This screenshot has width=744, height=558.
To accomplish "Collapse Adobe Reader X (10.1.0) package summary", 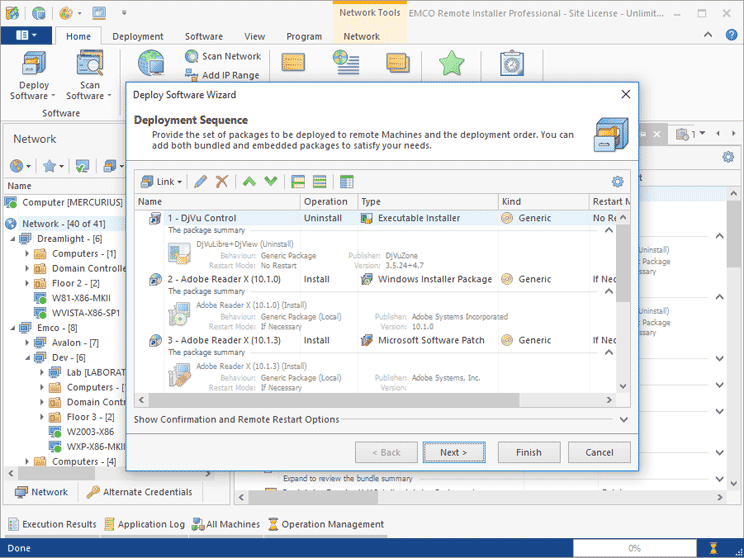I will [x=607, y=292].
